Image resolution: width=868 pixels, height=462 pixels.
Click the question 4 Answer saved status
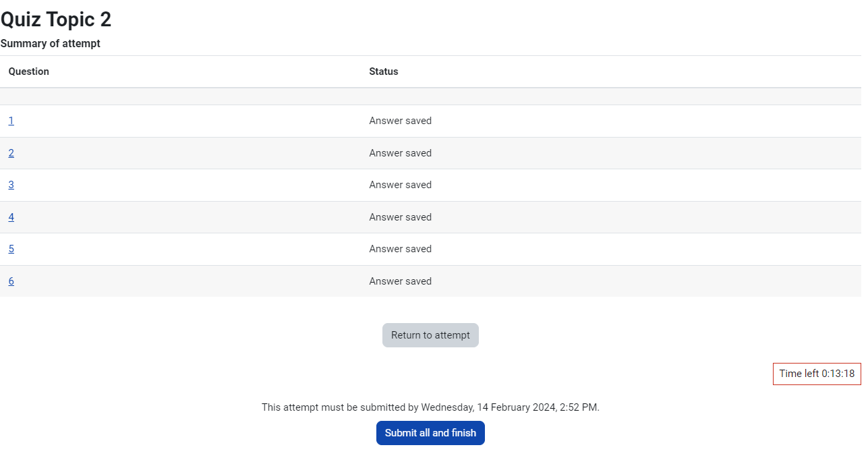point(400,217)
